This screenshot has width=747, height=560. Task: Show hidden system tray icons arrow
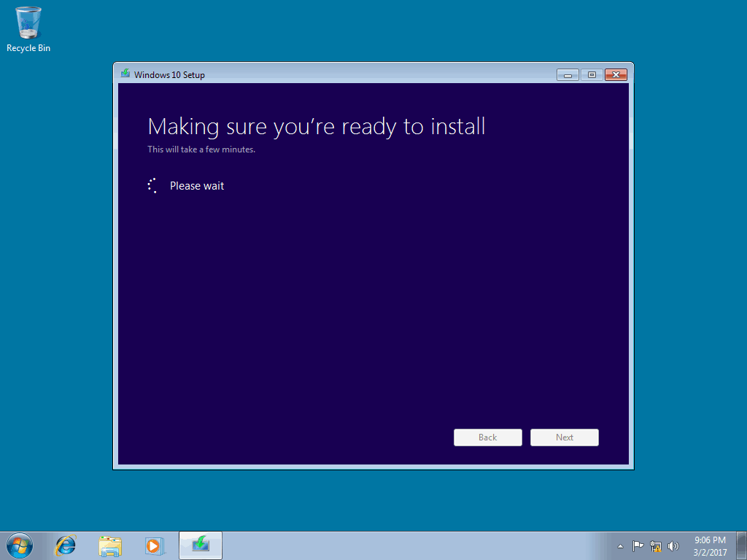[620, 546]
